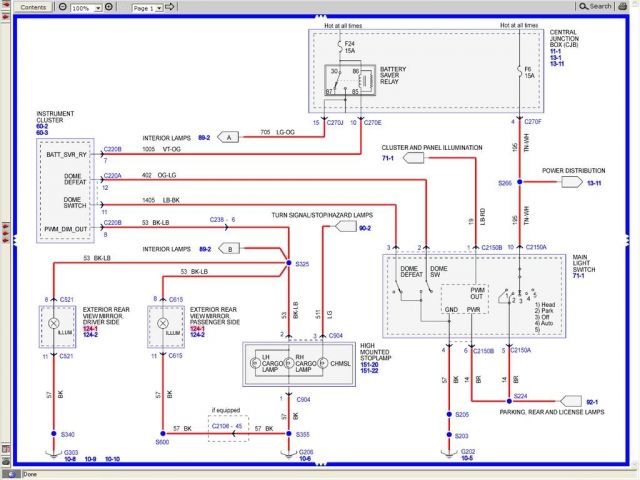Click the 10-6 link under G206 ground
The height and width of the screenshot is (480, 640).
pos(305,457)
